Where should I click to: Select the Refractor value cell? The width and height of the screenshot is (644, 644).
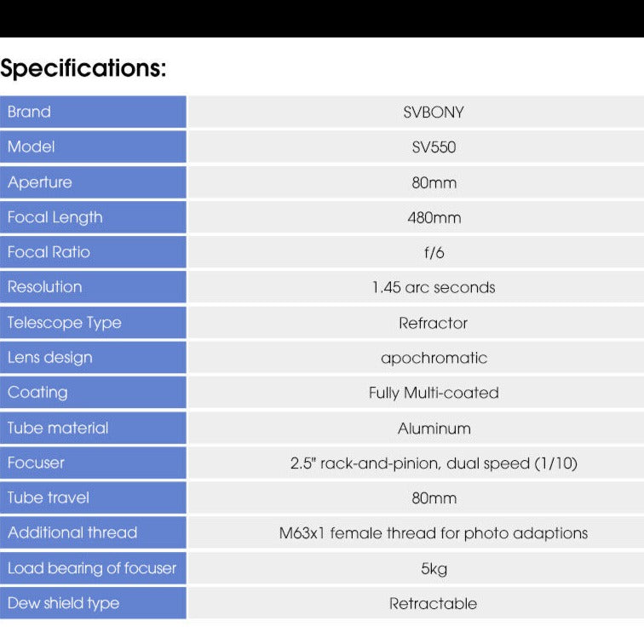click(434, 323)
